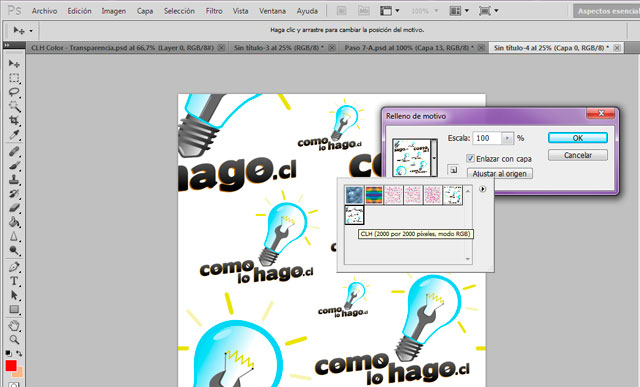Select the Dodge tool
Viewport: 640px width, 387px height.
pos(14,250)
